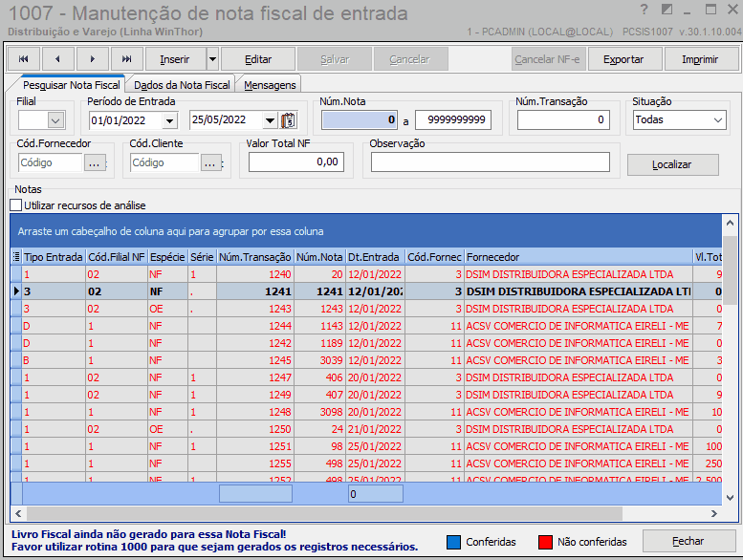The image size is (743, 560).
Task: Sort by Cód.Fornec column header
Action: point(434,257)
